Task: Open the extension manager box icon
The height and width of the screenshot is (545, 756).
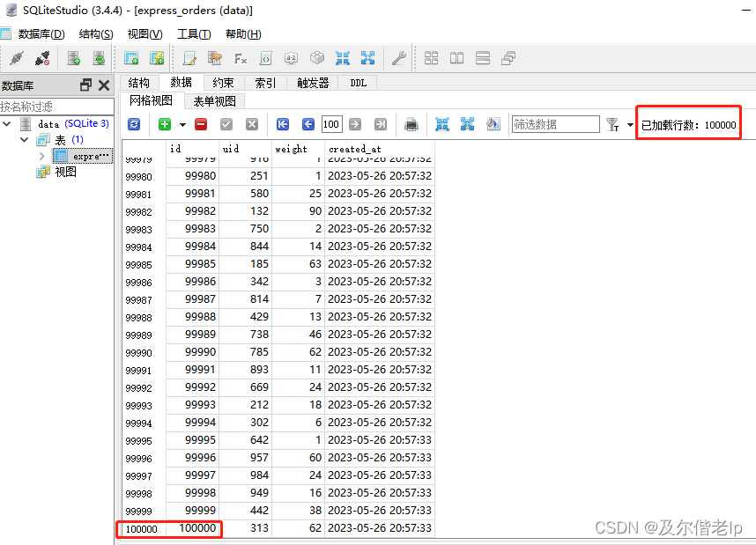Action: (x=317, y=58)
